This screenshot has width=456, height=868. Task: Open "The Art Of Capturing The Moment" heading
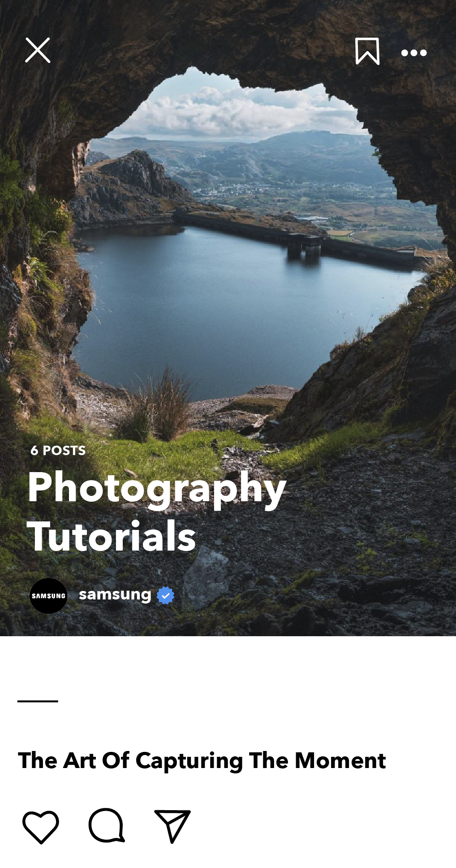pos(202,760)
